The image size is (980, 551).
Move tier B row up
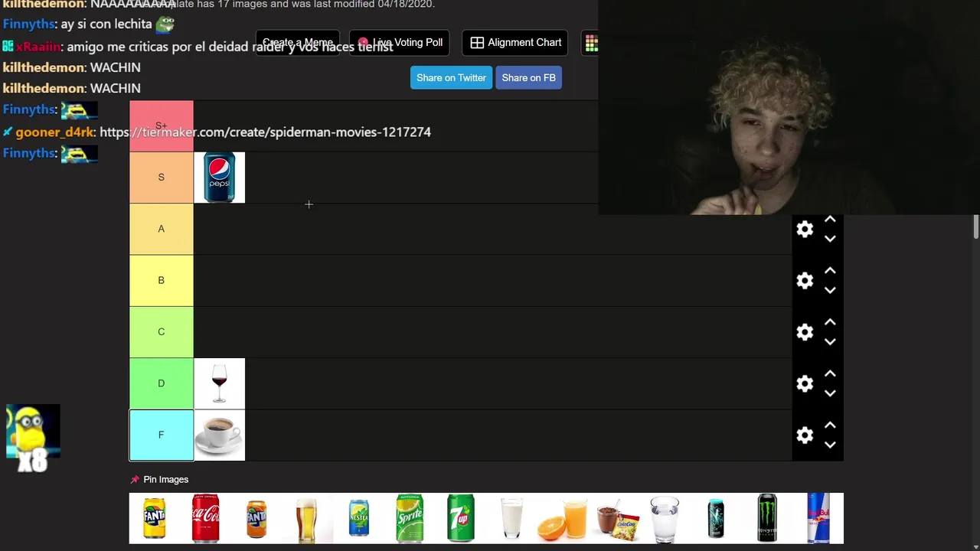[830, 271]
